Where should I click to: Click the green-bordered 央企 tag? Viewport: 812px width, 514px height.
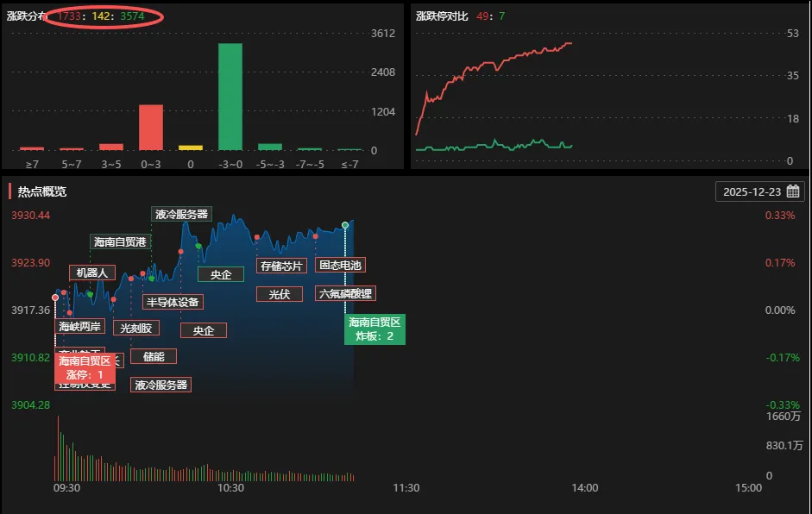(x=221, y=274)
